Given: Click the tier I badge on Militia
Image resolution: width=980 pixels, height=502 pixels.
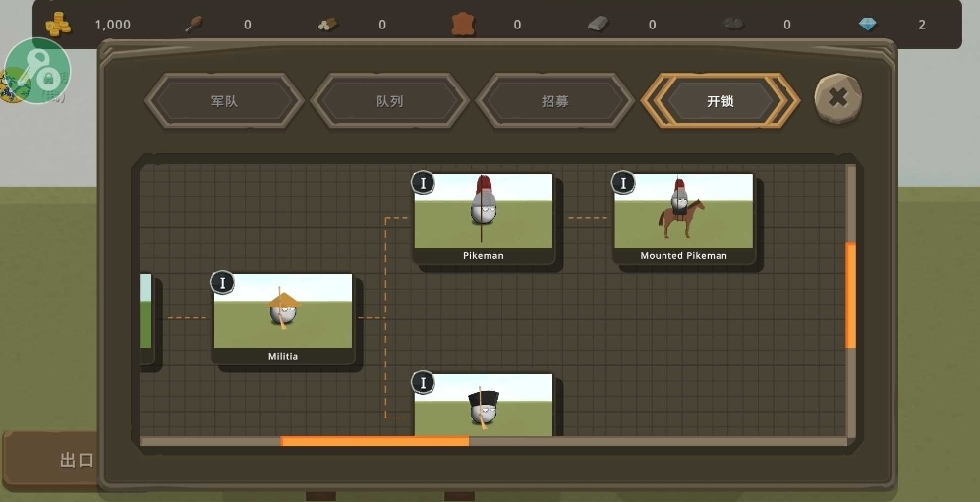Looking at the screenshot, I should [223, 283].
